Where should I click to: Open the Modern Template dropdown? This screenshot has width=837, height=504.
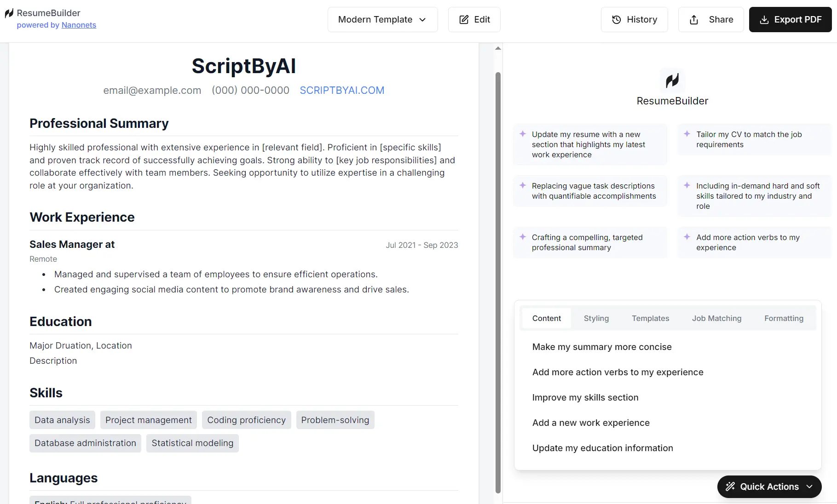[382, 19]
